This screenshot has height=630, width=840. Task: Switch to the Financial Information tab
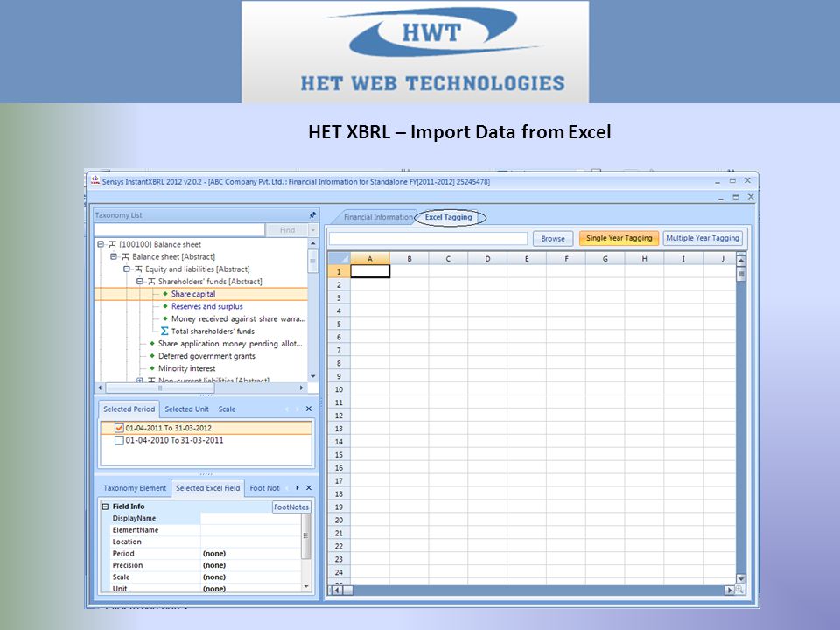click(378, 217)
